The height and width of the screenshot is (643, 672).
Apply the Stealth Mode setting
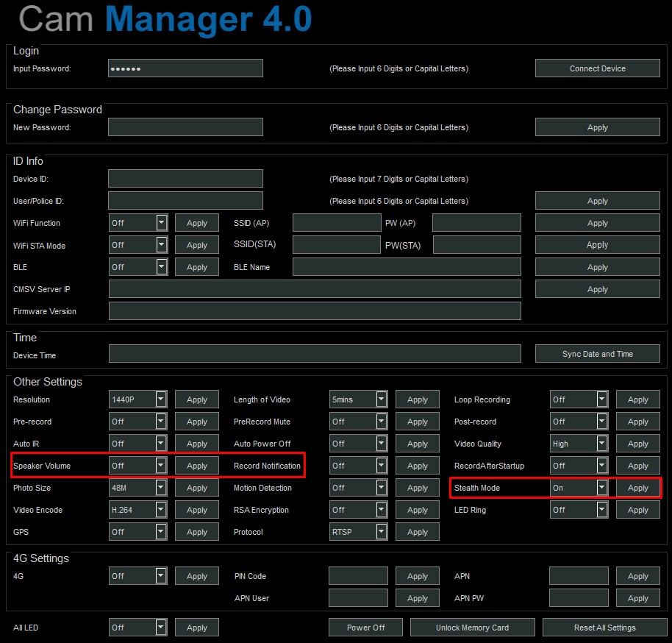pos(637,488)
